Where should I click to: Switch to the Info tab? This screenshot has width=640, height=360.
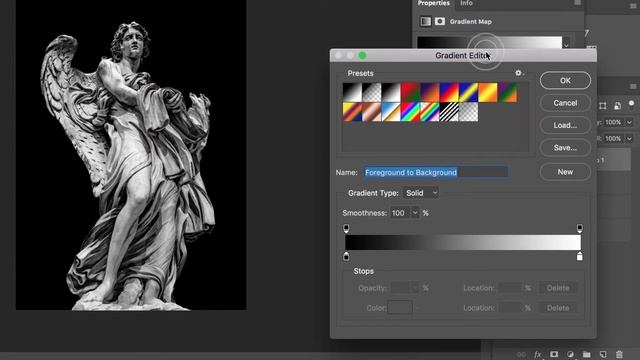click(466, 3)
